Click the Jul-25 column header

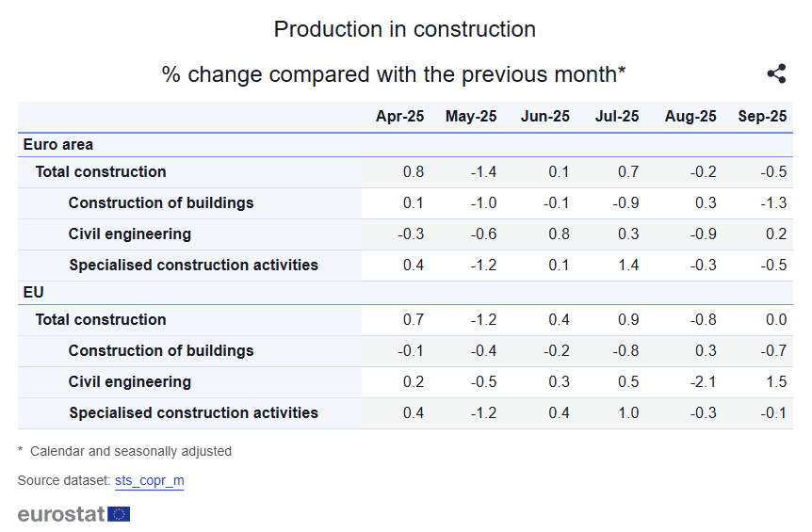tap(617, 117)
